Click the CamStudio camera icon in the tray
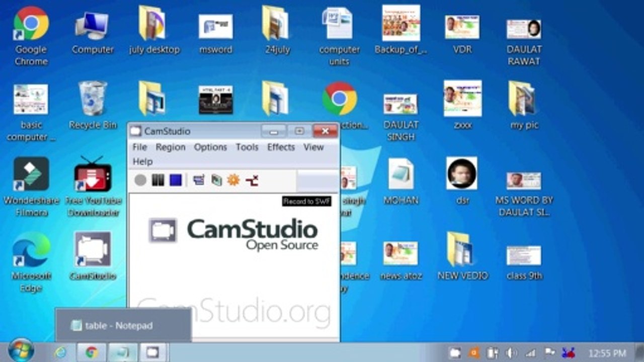 click(455, 353)
